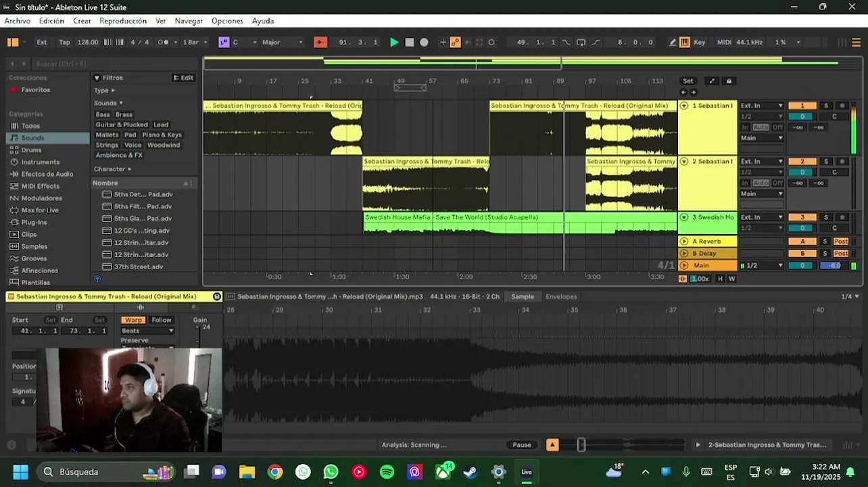
Task: Select 37th Street.adv preset
Action: 139,267
